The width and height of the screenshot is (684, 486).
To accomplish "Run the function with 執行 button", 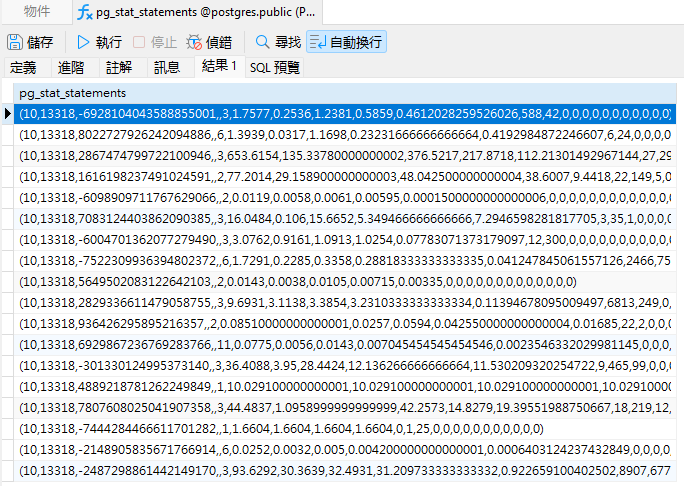I will 99,42.
